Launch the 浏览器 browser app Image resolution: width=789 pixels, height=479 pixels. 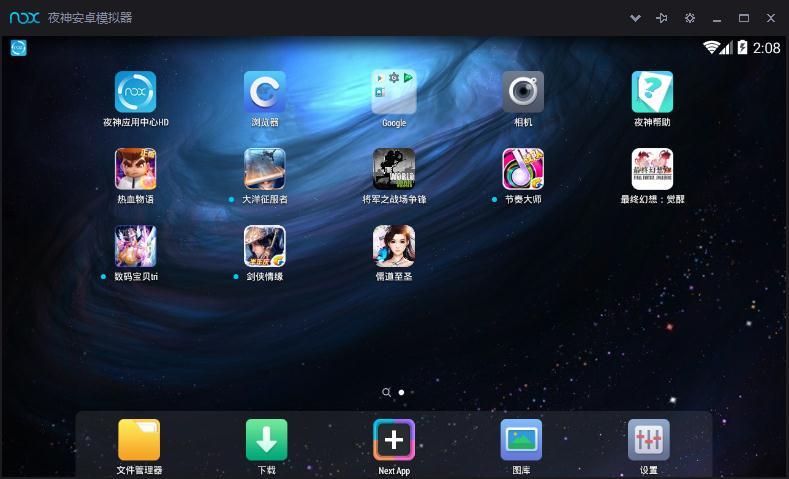(265, 92)
